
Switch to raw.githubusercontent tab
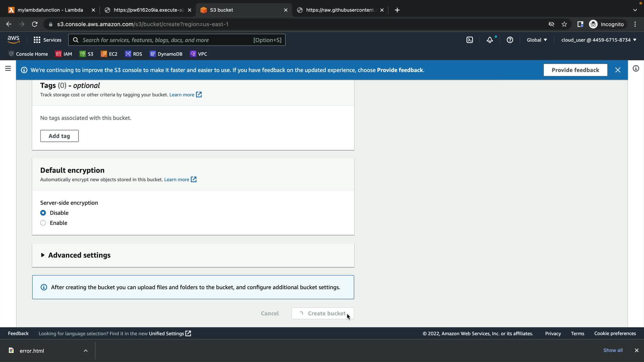tap(339, 10)
